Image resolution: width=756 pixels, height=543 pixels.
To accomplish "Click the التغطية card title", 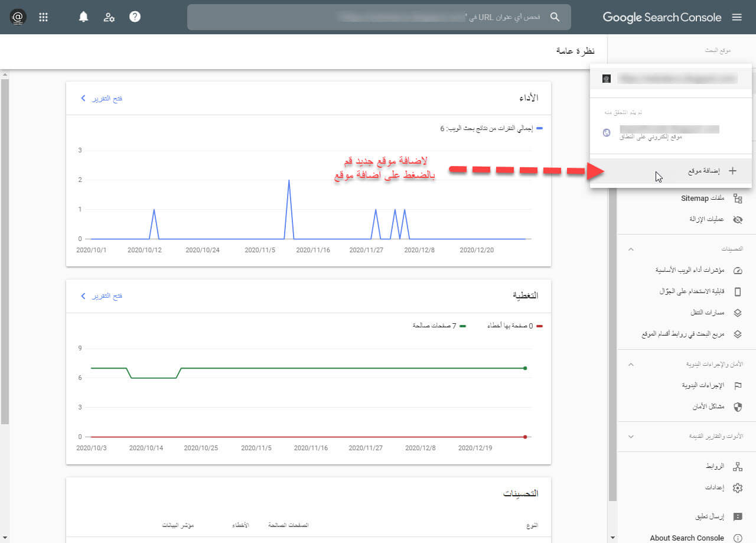I will (x=525, y=295).
